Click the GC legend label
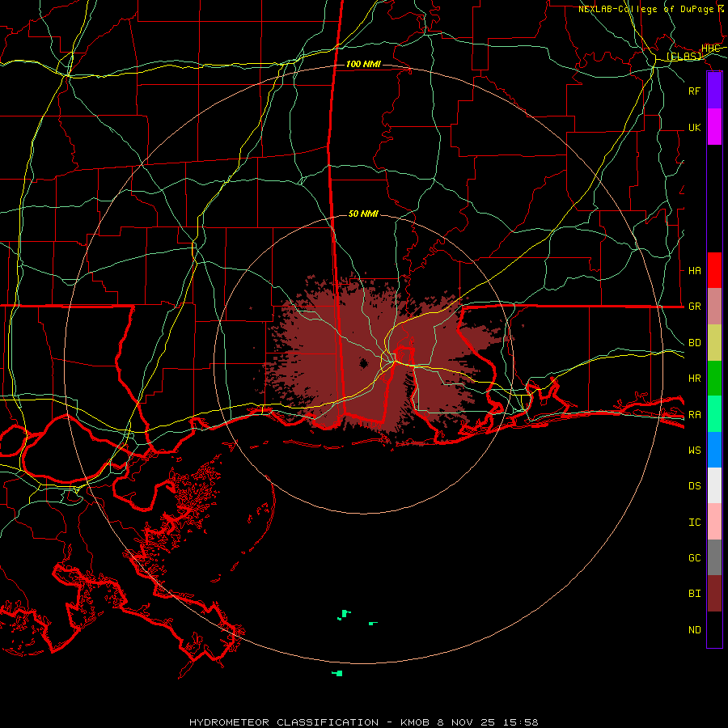Screen dimensions: 728x728 coord(694,557)
